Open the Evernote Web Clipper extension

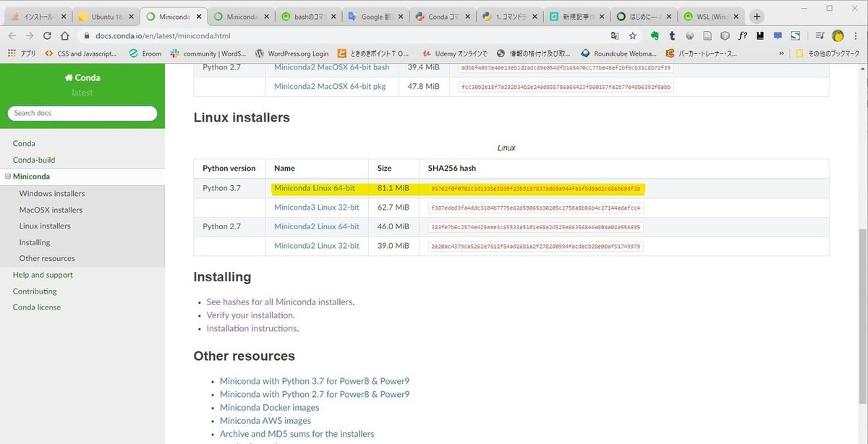coord(655,35)
